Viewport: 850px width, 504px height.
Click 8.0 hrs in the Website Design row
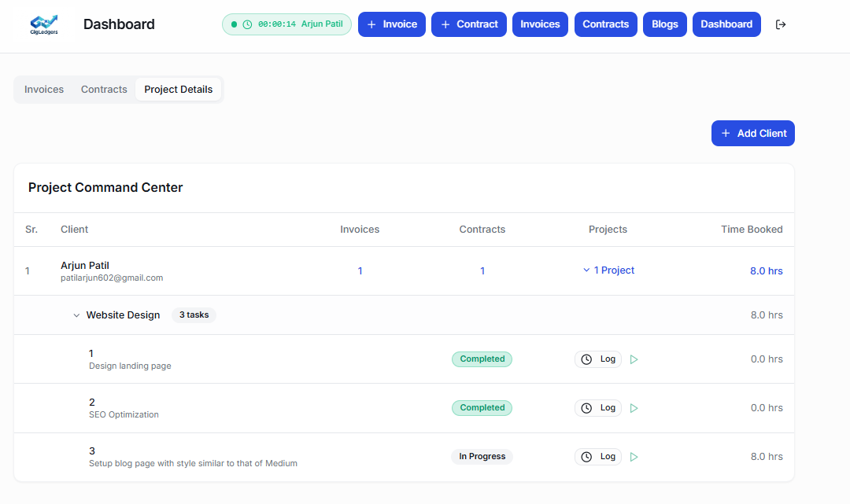click(x=767, y=315)
